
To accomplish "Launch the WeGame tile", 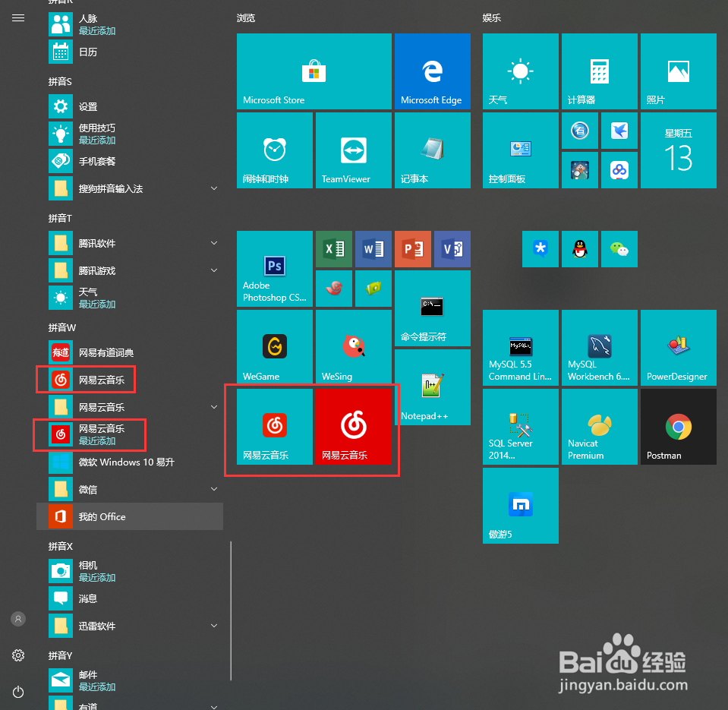I will [x=274, y=347].
